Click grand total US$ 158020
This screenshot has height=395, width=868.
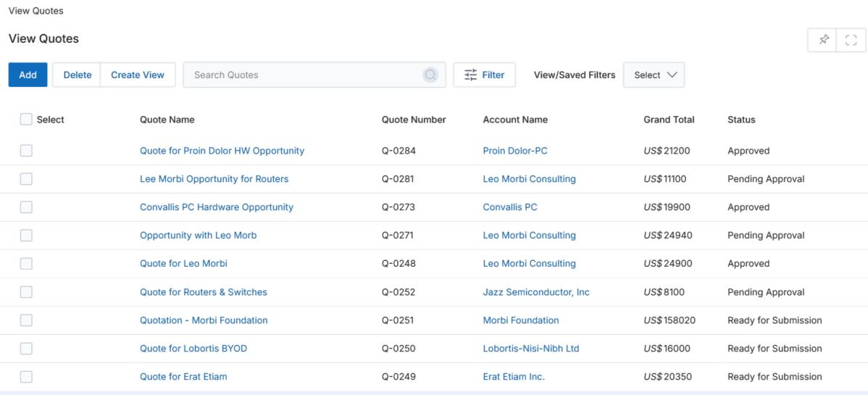click(669, 320)
